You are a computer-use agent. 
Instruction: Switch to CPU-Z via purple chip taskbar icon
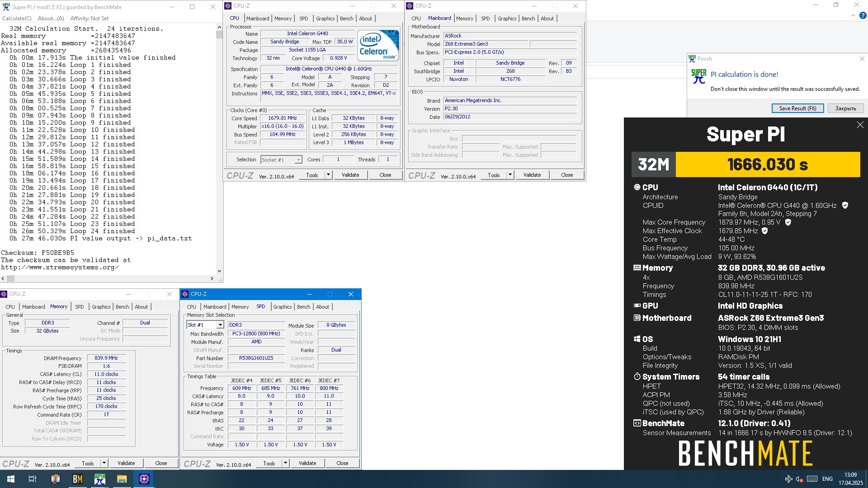[x=144, y=479]
